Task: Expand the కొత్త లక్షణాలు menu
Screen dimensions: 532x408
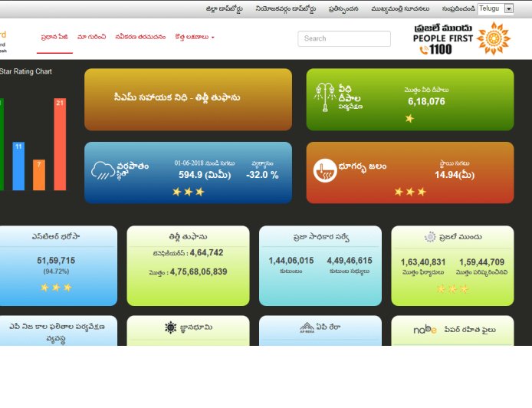Action: pos(194,37)
